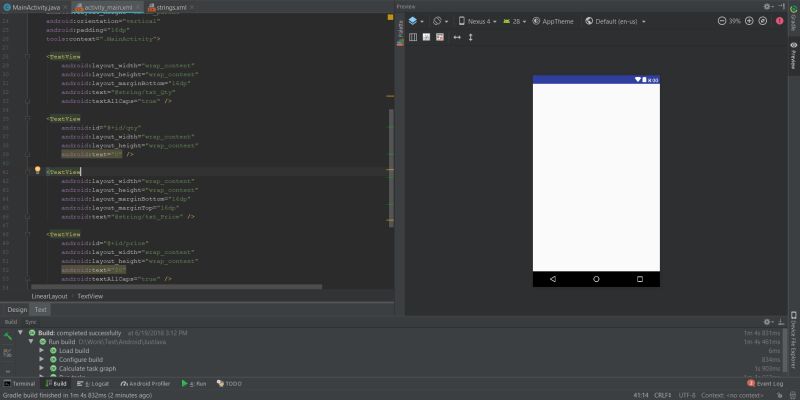Click the yellow inspection status square in editor
Viewport: 800px width, 400px height.
391,17
